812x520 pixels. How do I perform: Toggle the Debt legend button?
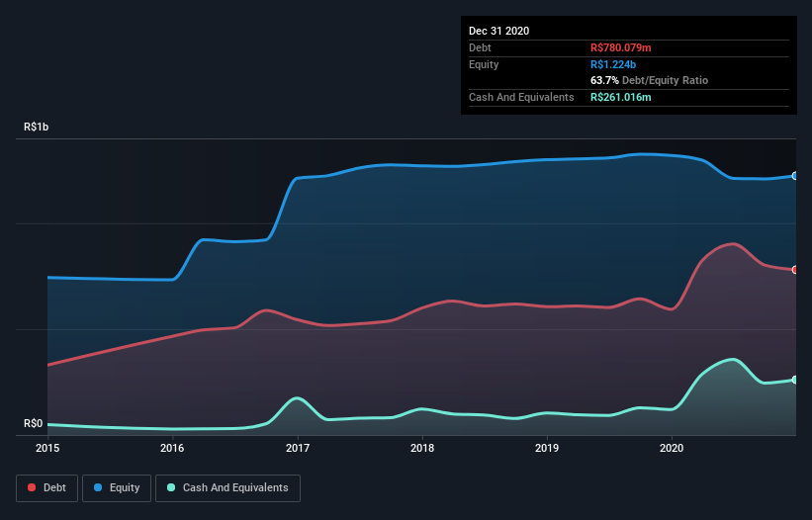pos(46,488)
